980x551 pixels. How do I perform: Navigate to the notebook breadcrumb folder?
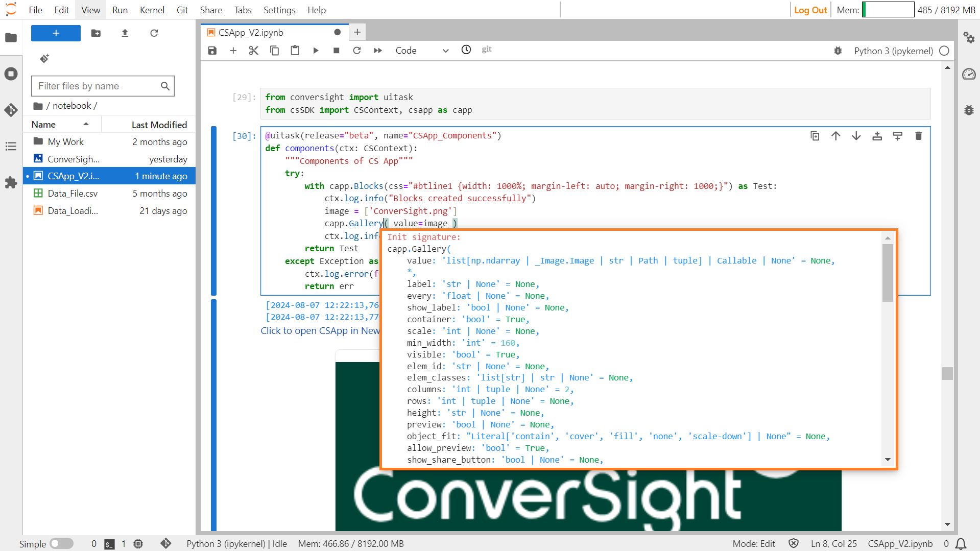[x=71, y=106]
